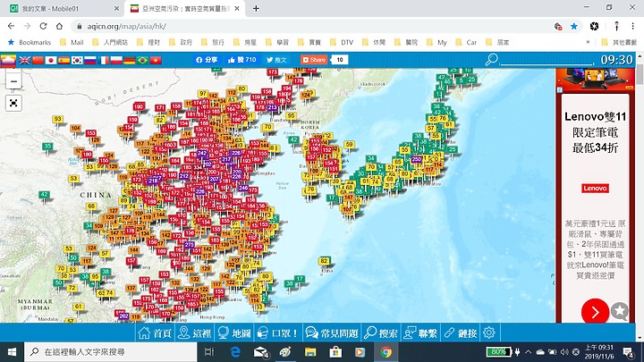
Task: Open Windows Start menu
Action: [12, 352]
